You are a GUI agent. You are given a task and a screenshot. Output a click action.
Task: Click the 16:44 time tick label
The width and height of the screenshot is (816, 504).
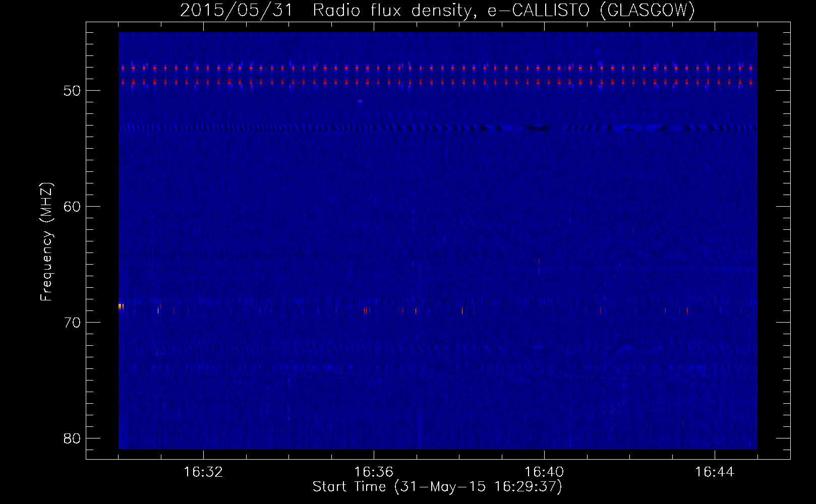click(715, 472)
